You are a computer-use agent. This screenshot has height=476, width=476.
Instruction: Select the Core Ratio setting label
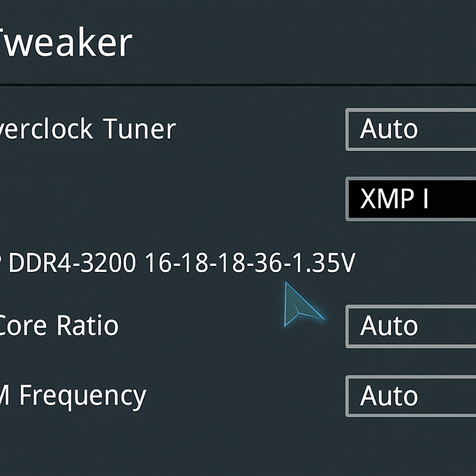coord(59,325)
